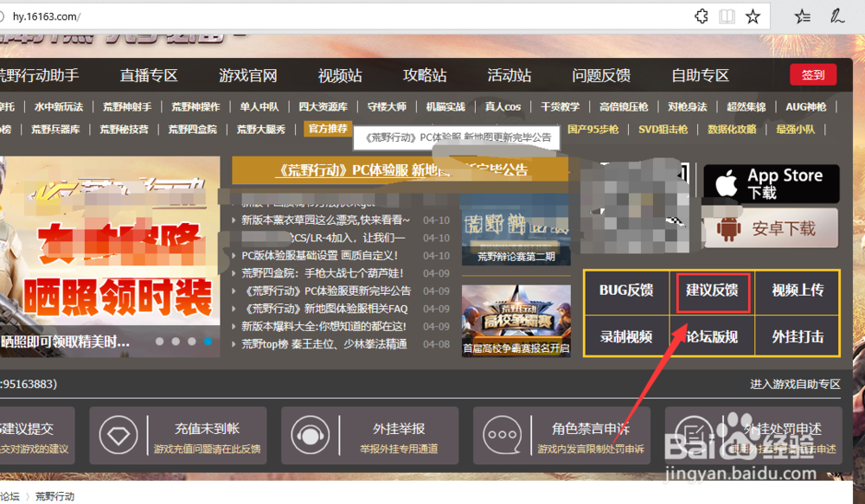Viewport: 865px width, 504px height.
Task: Open the 四大资源库 link
Action: 324,106
